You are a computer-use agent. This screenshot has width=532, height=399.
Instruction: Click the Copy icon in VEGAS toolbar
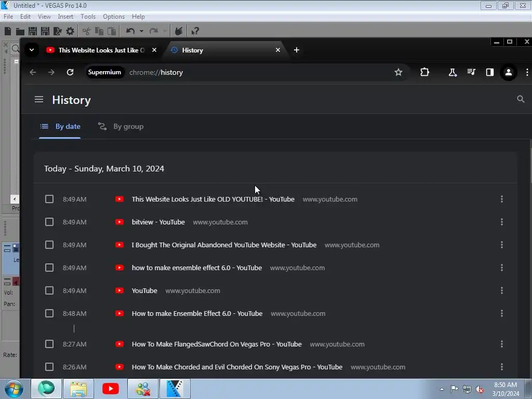(99, 31)
